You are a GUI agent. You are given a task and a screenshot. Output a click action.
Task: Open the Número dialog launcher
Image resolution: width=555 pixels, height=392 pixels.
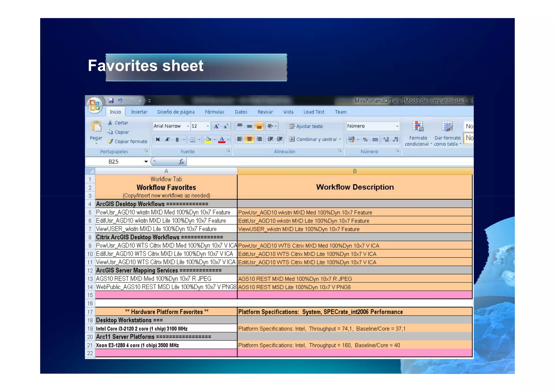(398, 151)
